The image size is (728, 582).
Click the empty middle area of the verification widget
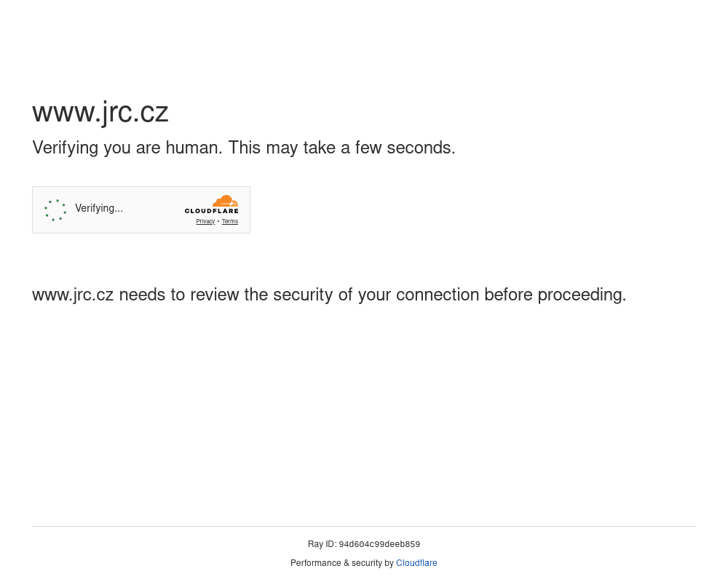153,210
